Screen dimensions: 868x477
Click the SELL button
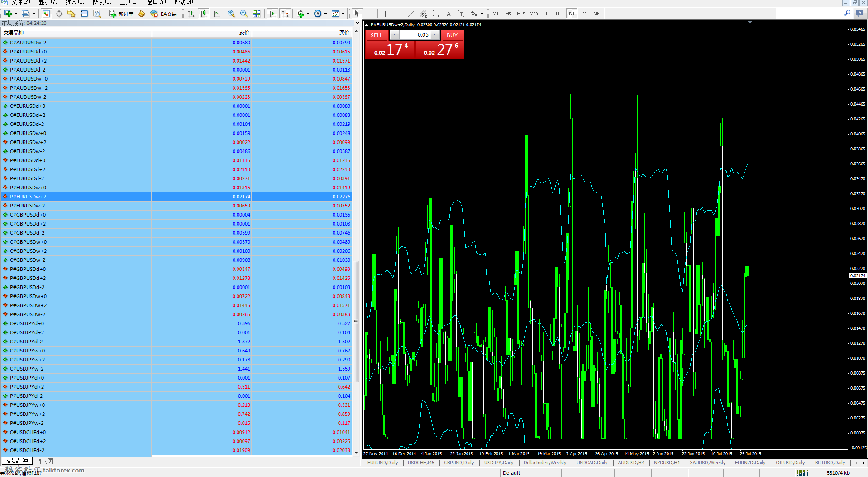[x=377, y=35]
